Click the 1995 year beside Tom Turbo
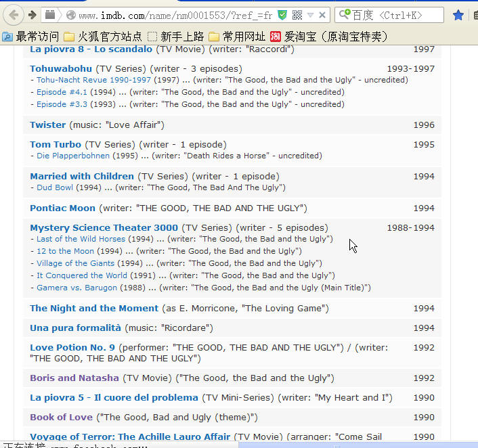 click(424, 144)
